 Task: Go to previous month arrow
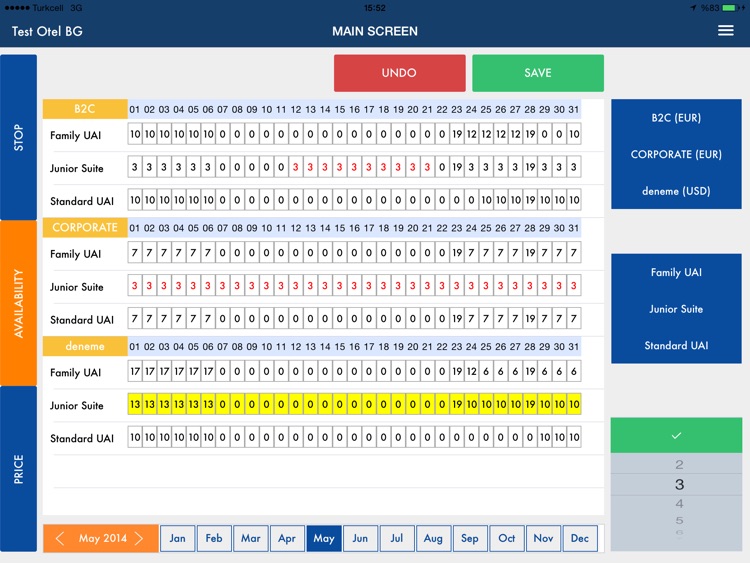coord(60,539)
